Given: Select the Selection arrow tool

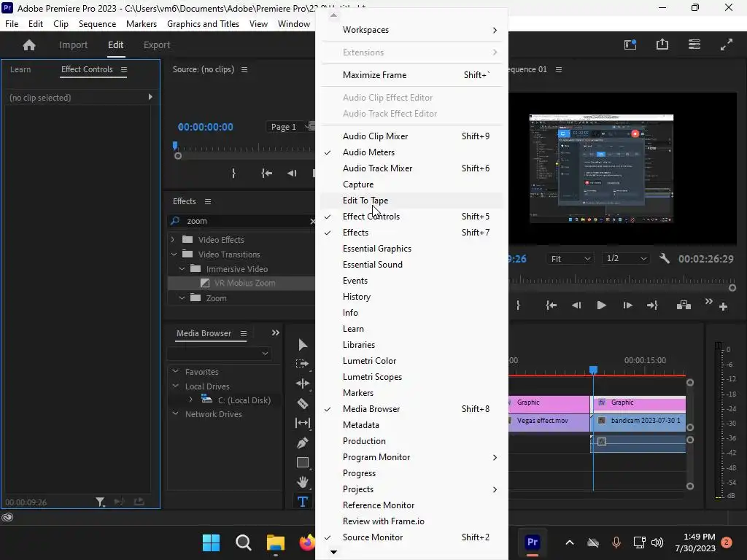Looking at the screenshot, I should coord(303,344).
